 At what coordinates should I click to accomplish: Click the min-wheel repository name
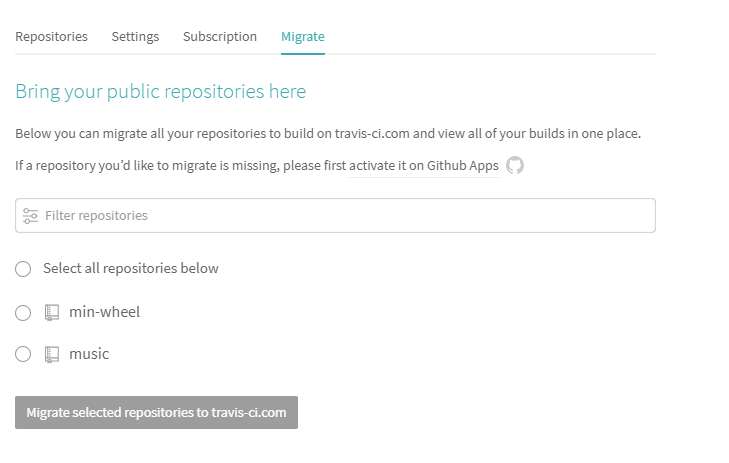coord(104,312)
